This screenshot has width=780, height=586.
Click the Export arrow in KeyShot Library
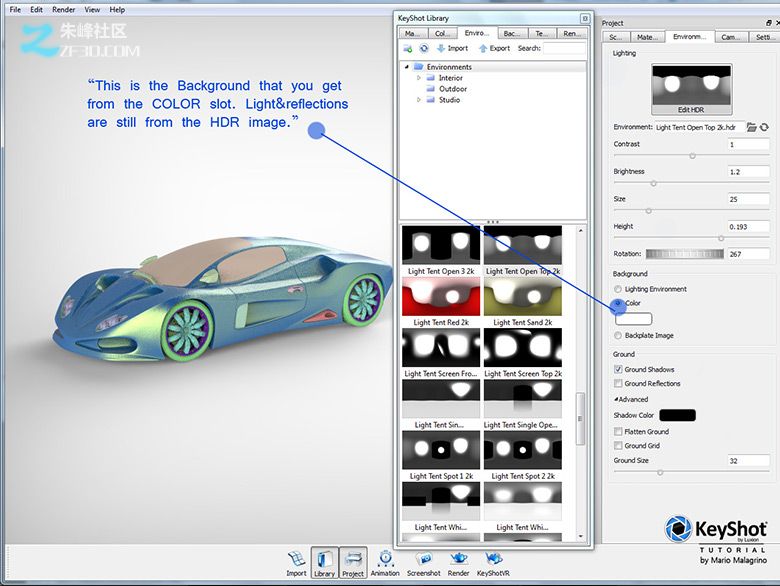coord(494,48)
